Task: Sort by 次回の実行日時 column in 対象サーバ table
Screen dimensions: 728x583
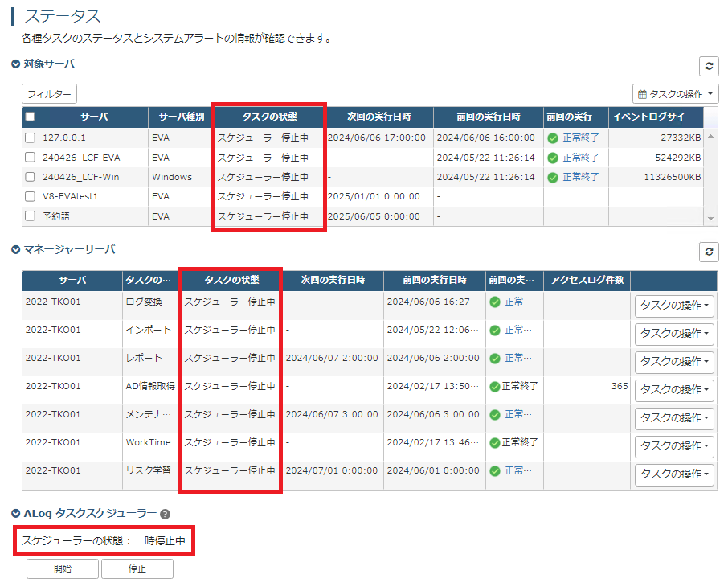Action: pyautogui.click(x=378, y=117)
